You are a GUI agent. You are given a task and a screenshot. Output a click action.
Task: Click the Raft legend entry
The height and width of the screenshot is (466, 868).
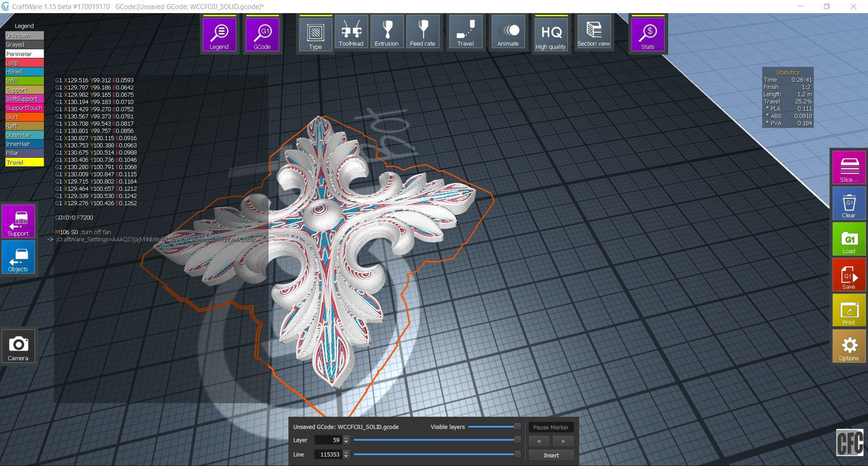[x=24, y=126]
